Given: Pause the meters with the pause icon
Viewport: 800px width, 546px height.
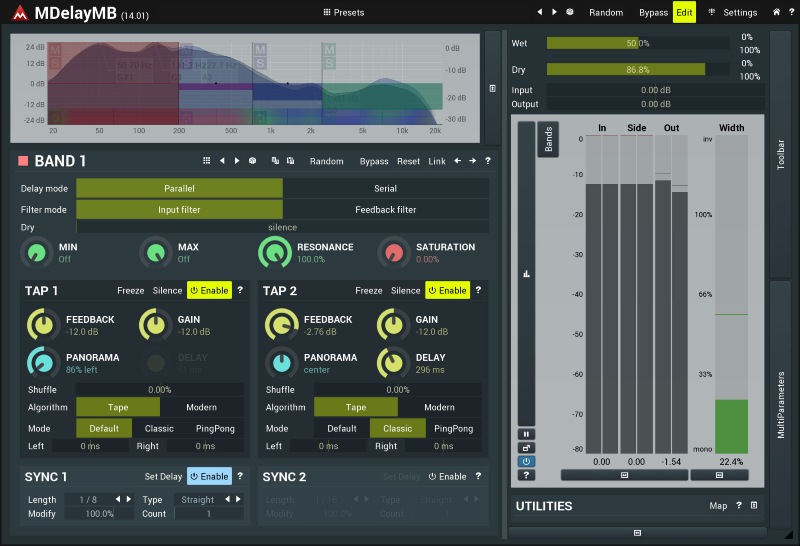Looking at the screenshot, I should click(x=525, y=433).
